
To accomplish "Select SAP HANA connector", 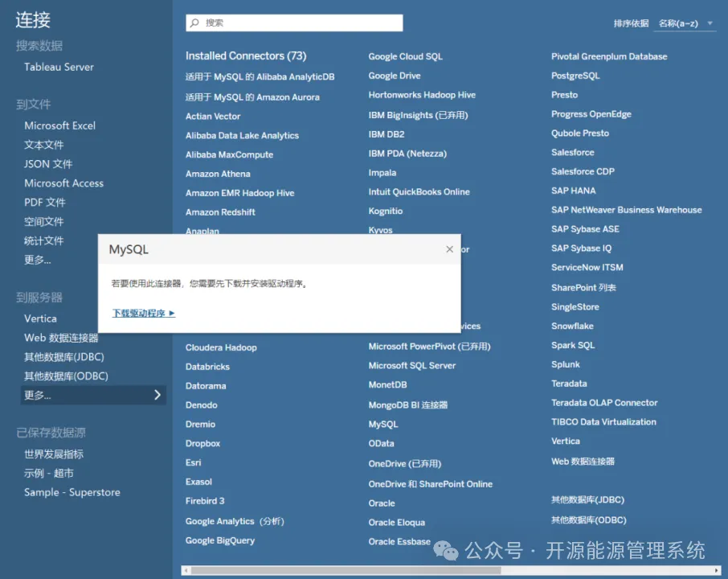I will [574, 191].
